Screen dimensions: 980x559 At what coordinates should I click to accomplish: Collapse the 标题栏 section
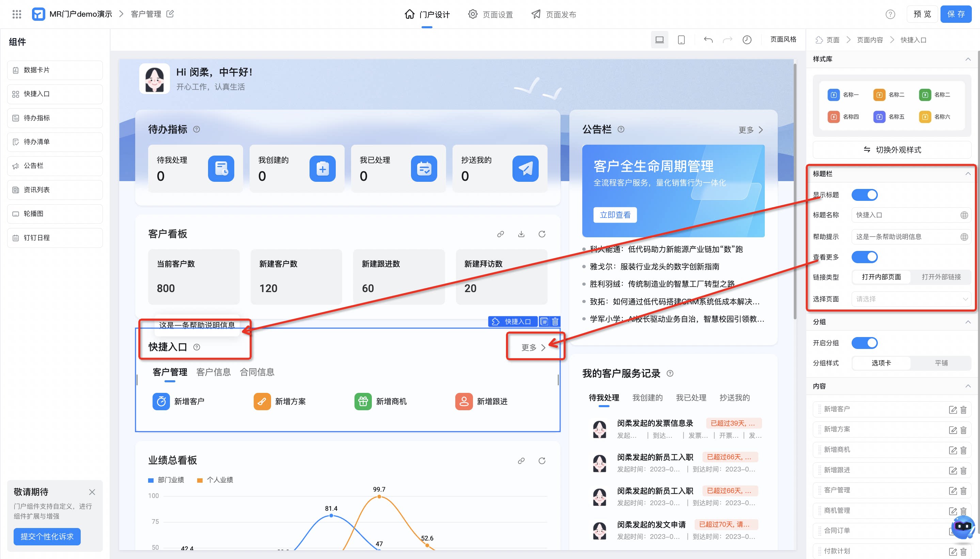(x=968, y=174)
